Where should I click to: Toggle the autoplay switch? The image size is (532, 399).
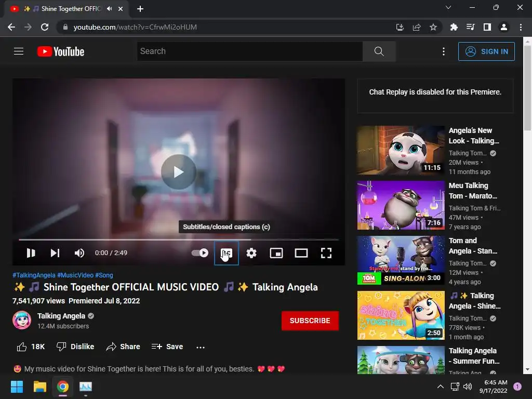[200, 253]
